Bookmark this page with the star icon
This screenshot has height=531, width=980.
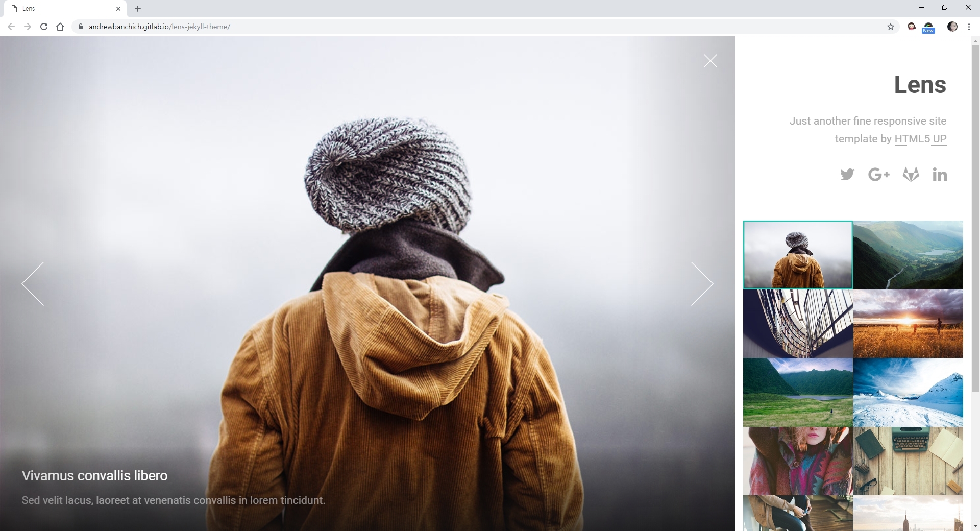point(891,27)
